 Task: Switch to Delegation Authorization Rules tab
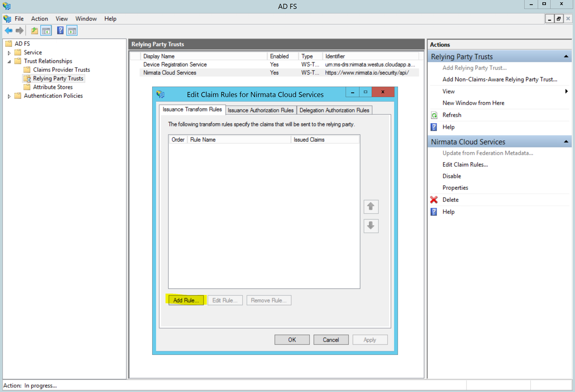[x=334, y=110]
